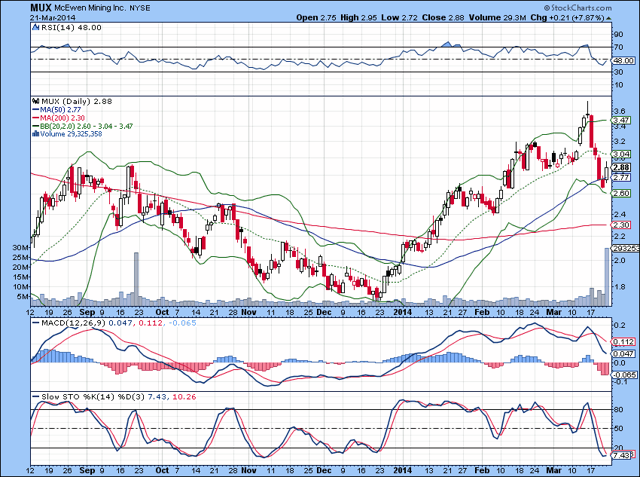This screenshot has height=477, width=640.
Task: Click the Volume 29.3M header value
Action: click(x=498, y=18)
